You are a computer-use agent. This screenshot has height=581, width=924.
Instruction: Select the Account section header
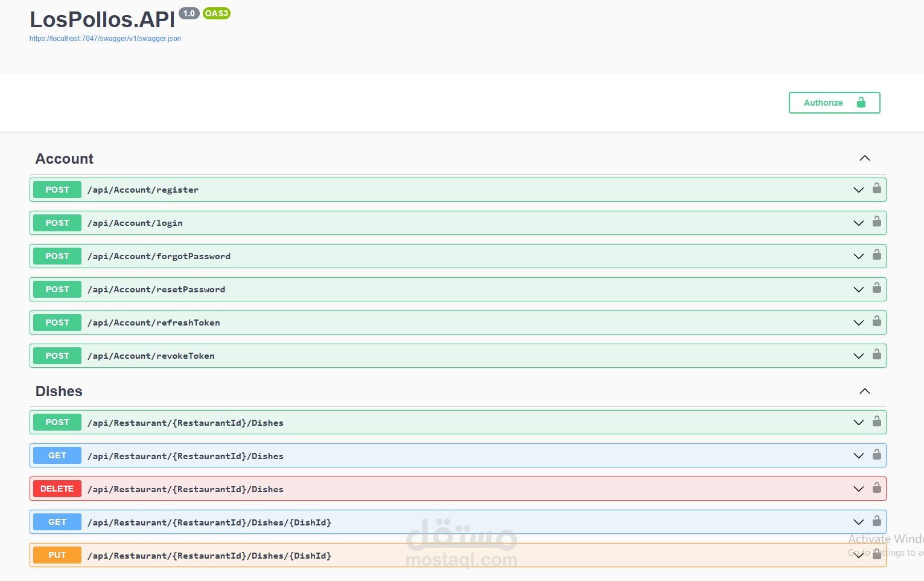64,158
